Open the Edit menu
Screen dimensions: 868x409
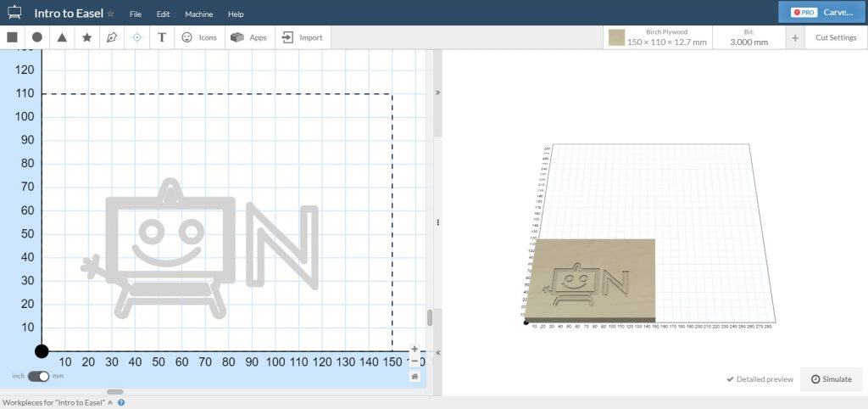click(164, 14)
